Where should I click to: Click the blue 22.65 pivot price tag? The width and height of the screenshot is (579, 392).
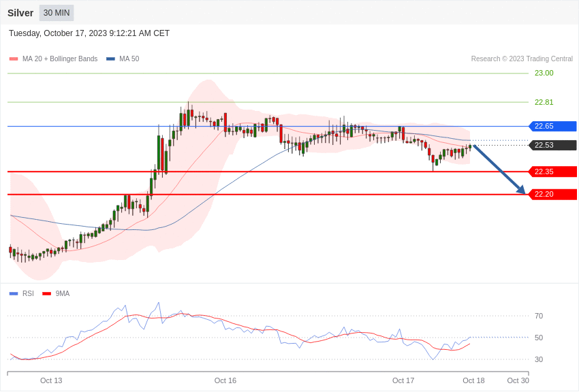pyautogui.click(x=553, y=126)
